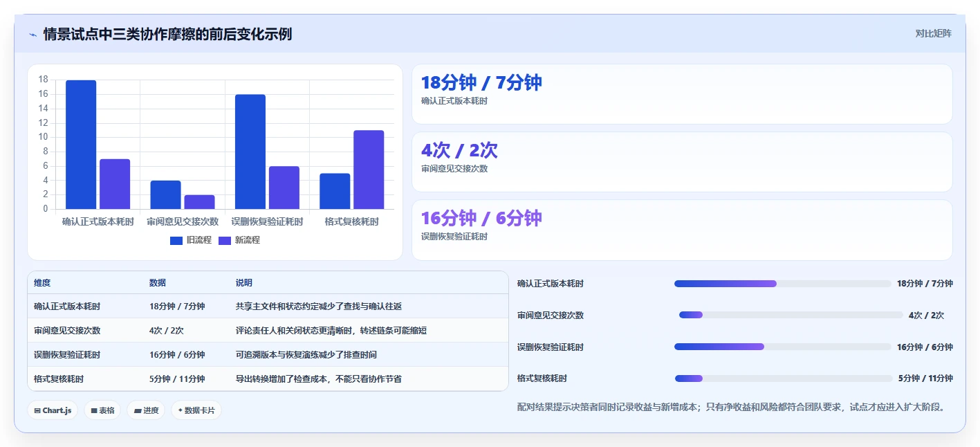The width and height of the screenshot is (980, 447).
Task: Click the value 4次 / 2次 beside the progress bar
Action: tap(927, 315)
